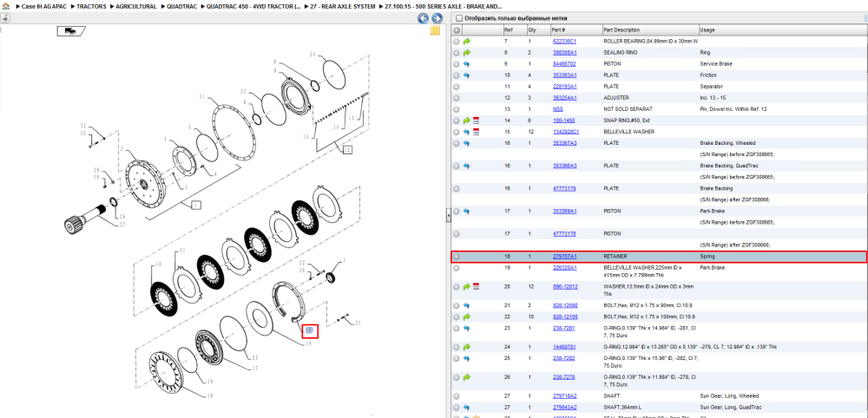This screenshot has height=418, width=868.
Task: Check 'Отобразить только выбранные метки' checkbox
Action: point(458,18)
